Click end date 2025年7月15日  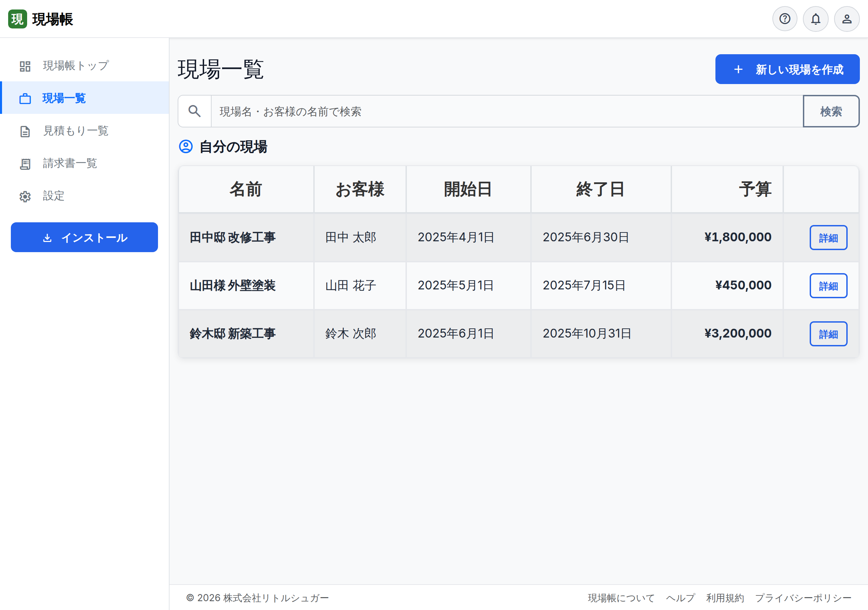(584, 285)
